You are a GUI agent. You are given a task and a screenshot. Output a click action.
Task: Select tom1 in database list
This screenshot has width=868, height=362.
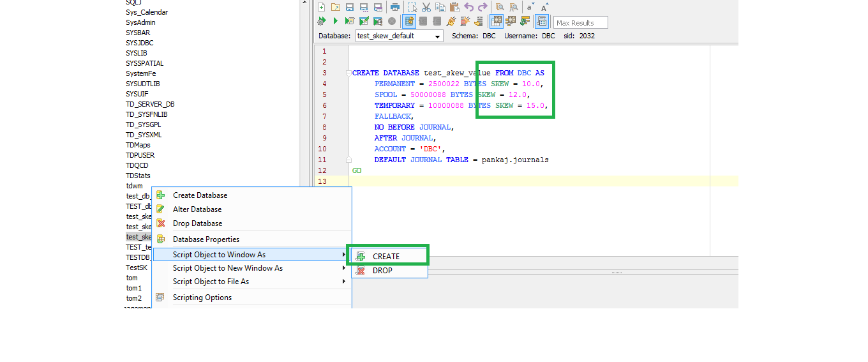pyautogui.click(x=133, y=288)
